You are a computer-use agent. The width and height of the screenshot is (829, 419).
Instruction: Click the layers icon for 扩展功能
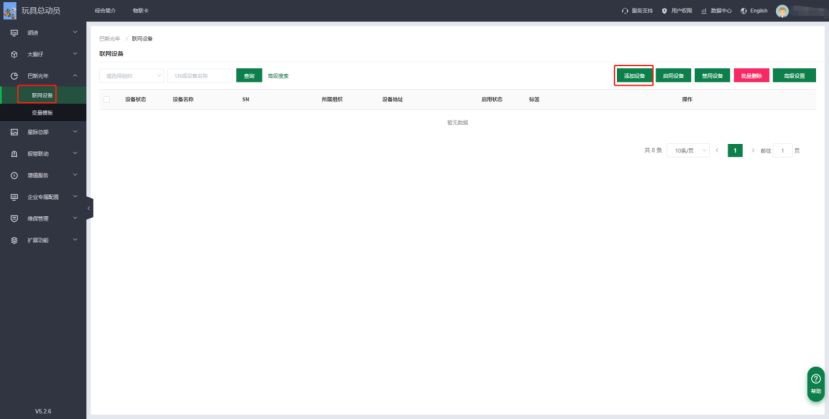pos(14,240)
